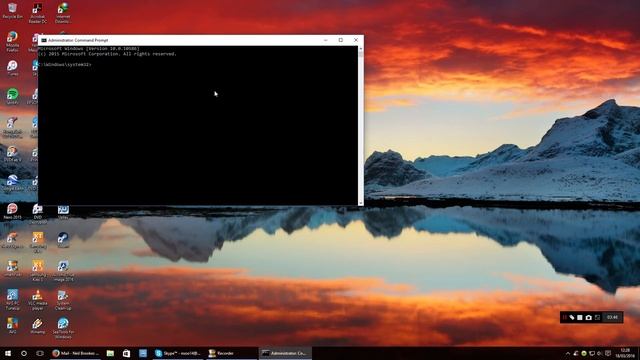Open the Start menu
Image resolution: width=640 pixels, height=360 pixels.
click(7, 353)
